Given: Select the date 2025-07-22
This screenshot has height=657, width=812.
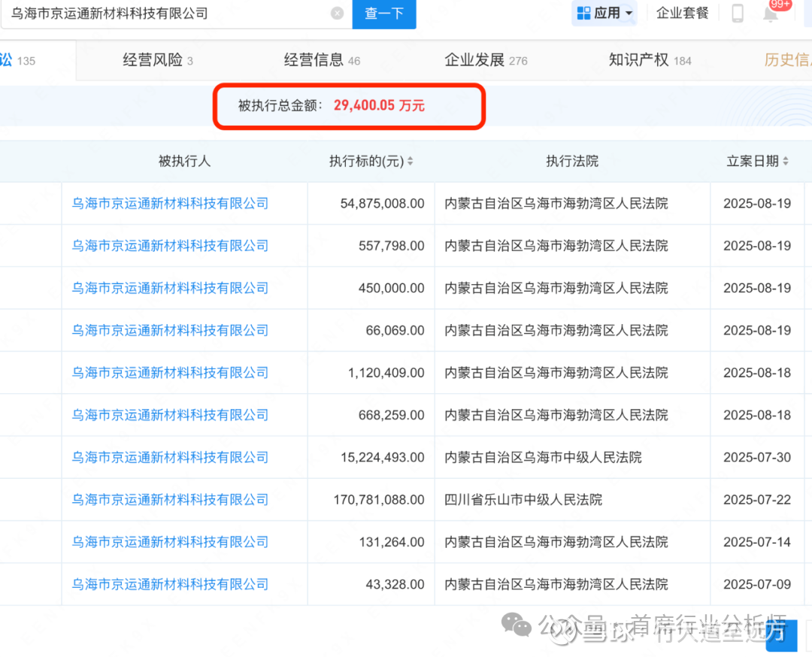Looking at the screenshot, I should click(x=757, y=500).
